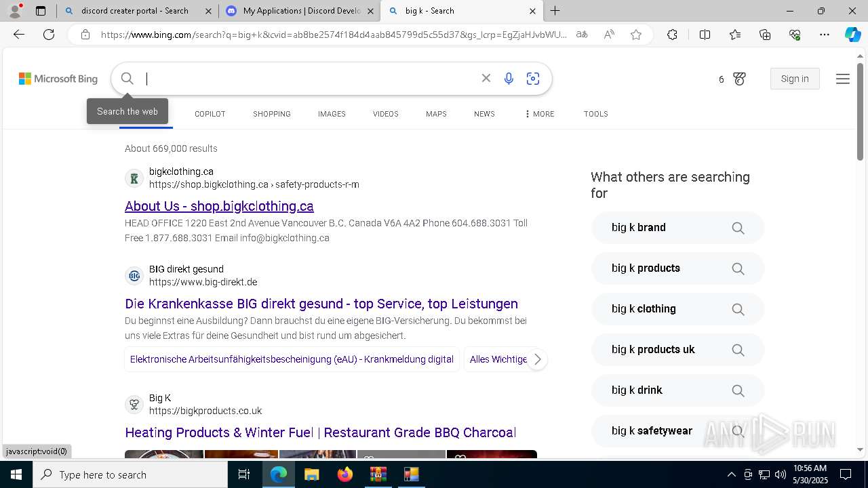Click 'https://www.big-direkt.de' URL text
Screen dimensions: 868x488
pos(203,282)
